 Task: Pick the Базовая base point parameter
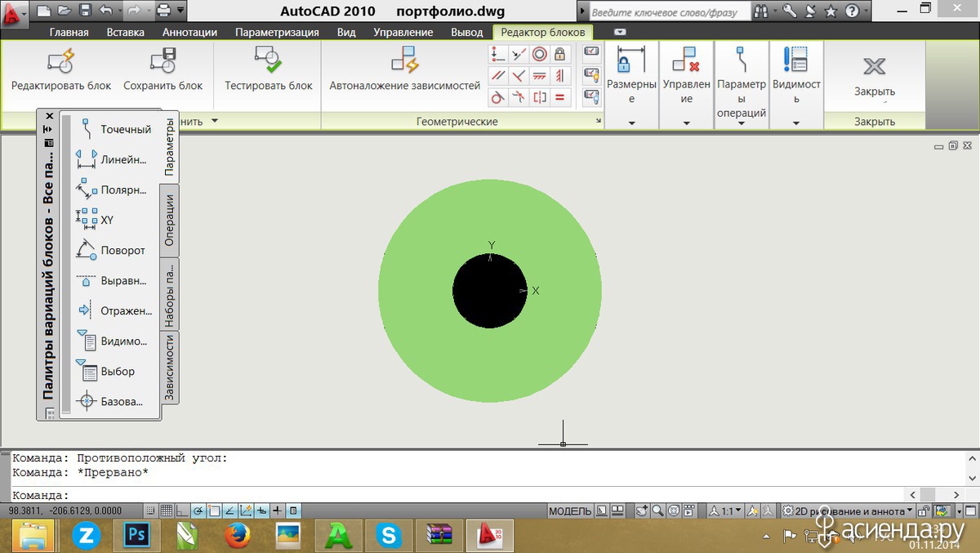pyautogui.click(x=111, y=401)
